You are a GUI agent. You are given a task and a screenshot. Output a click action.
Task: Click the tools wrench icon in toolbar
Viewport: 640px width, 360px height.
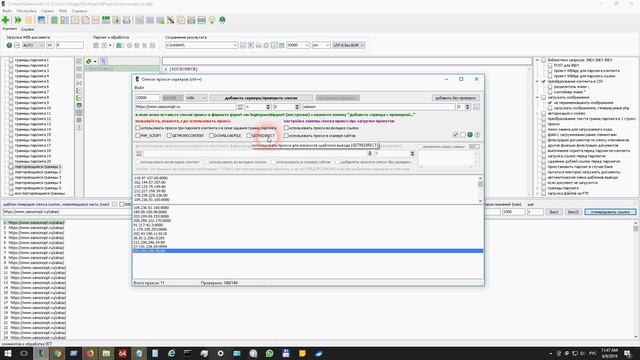tap(171, 20)
